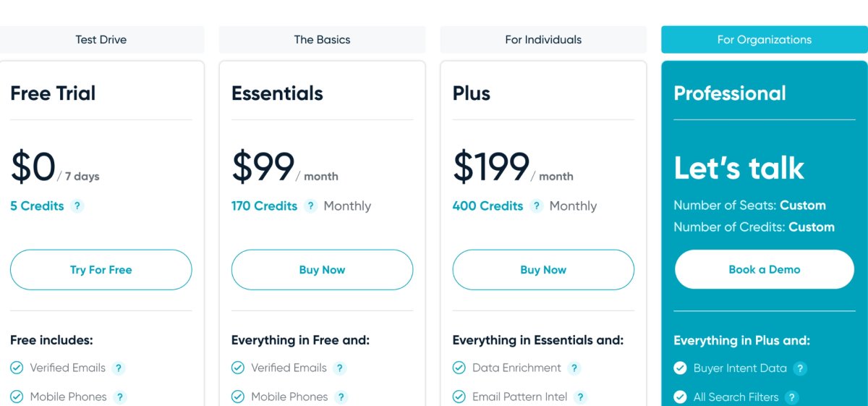This screenshot has height=406, width=868.
Task: Open the question mark next to All Search Filters
Action: click(792, 397)
